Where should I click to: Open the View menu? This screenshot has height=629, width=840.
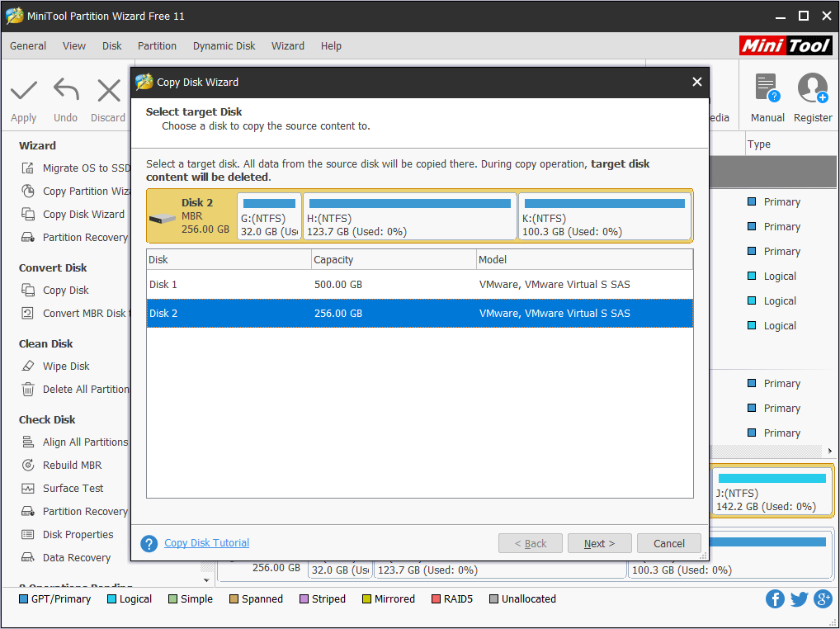coord(74,46)
